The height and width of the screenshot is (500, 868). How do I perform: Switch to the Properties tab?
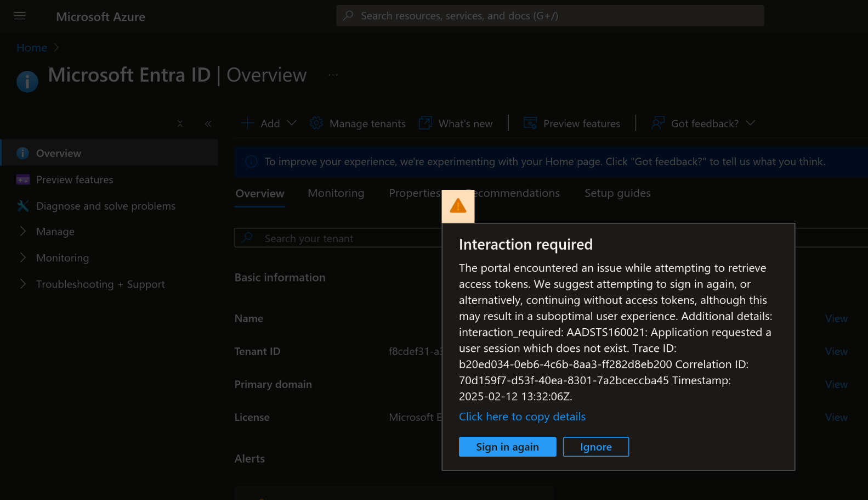(415, 193)
